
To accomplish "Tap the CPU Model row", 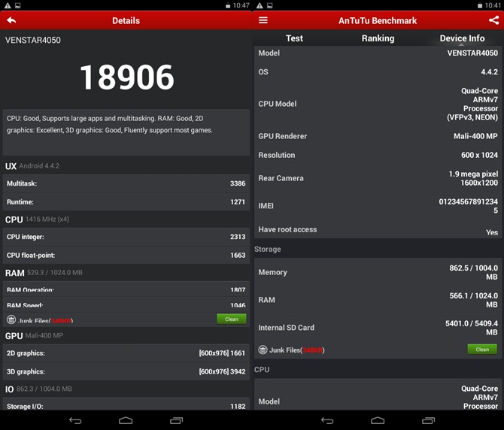I will 378,104.
